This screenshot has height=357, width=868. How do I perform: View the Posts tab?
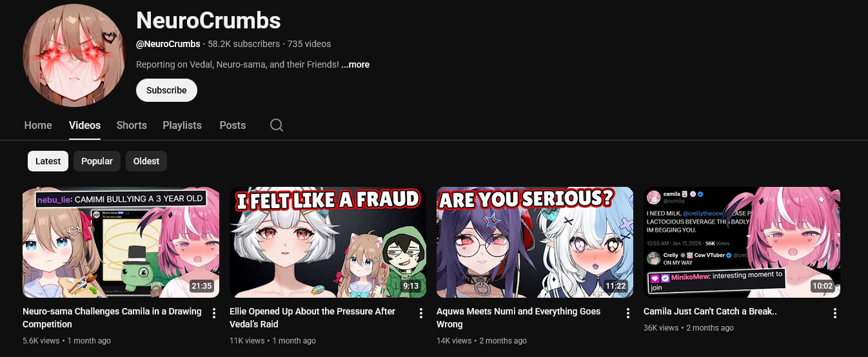point(233,125)
